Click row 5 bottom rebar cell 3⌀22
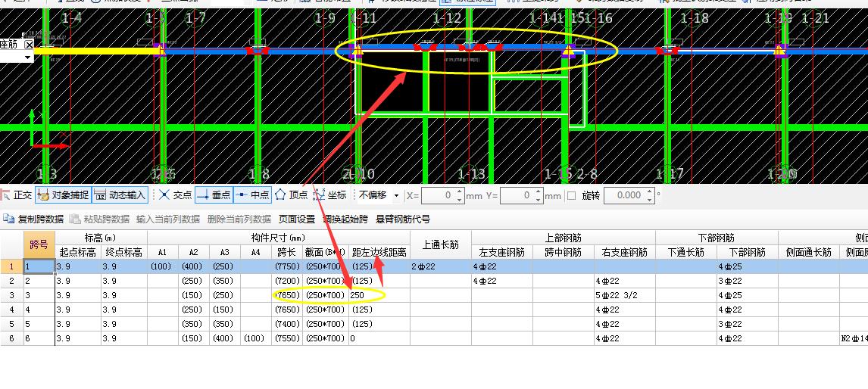This screenshot has width=868, height=389. click(x=748, y=324)
